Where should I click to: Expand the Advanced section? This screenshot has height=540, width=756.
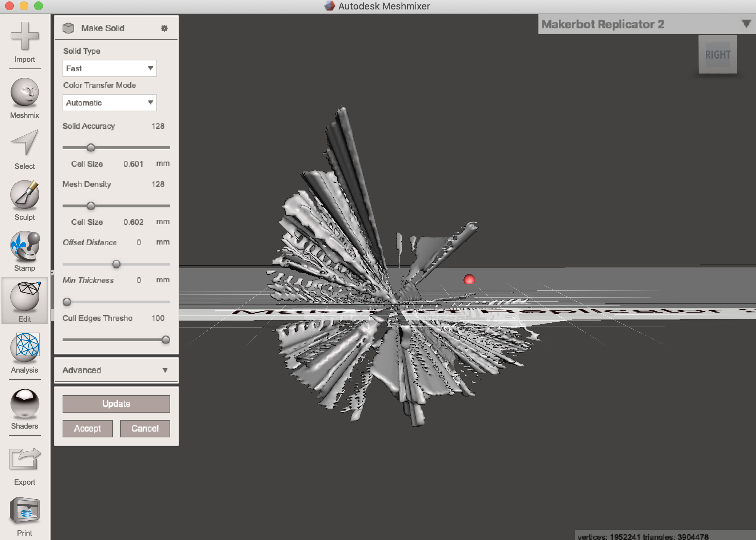[116, 370]
